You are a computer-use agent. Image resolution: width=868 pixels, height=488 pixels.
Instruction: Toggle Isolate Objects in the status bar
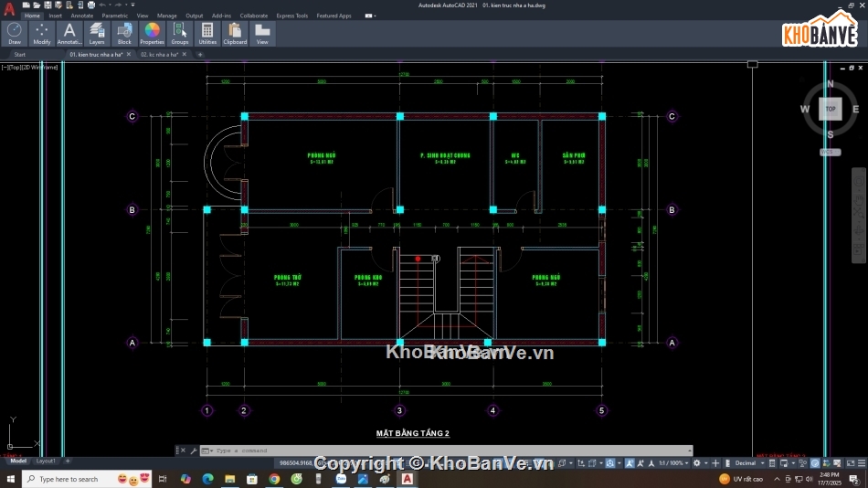coord(803,463)
